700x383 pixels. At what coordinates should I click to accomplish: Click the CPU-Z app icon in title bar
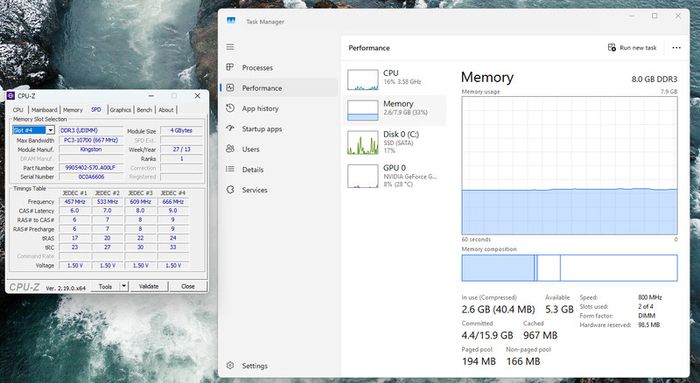click(11, 96)
